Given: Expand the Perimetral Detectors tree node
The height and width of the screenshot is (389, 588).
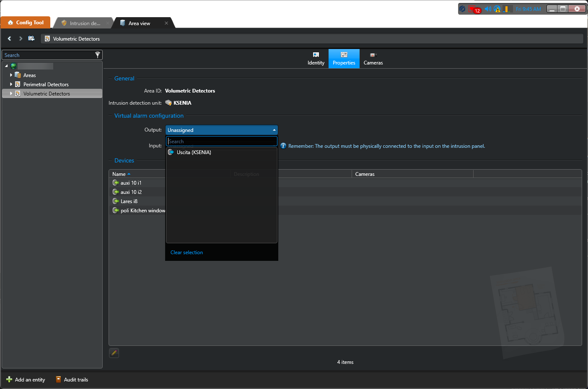Looking at the screenshot, I should click(11, 84).
